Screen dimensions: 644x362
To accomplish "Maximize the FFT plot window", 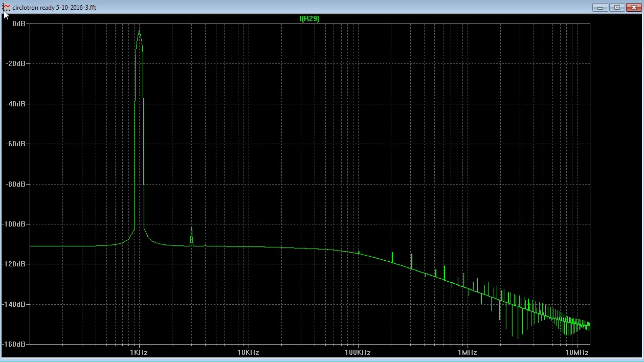I will click(x=617, y=7).
